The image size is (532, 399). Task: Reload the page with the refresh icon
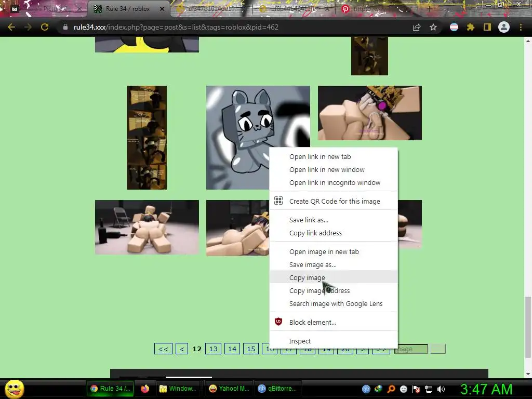(x=45, y=27)
